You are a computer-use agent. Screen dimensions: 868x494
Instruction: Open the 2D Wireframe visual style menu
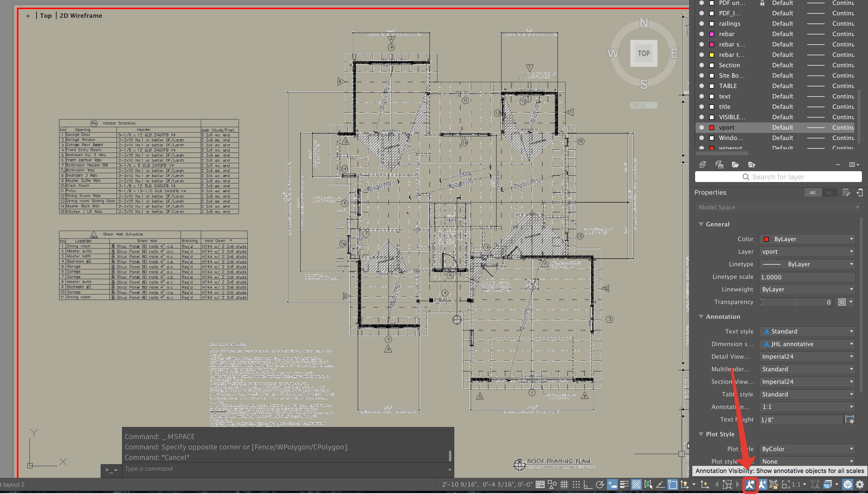coord(81,16)
